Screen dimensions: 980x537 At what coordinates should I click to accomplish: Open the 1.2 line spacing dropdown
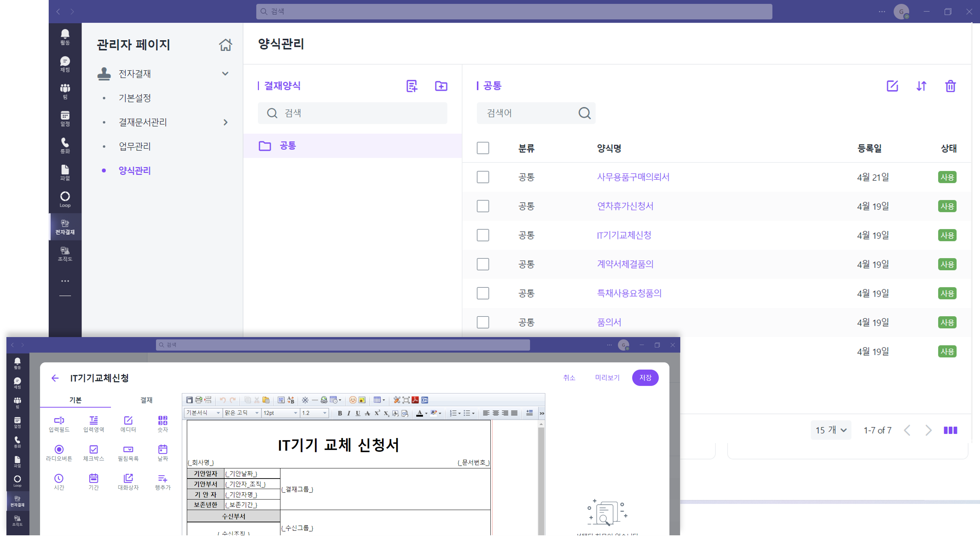point(314,413)
